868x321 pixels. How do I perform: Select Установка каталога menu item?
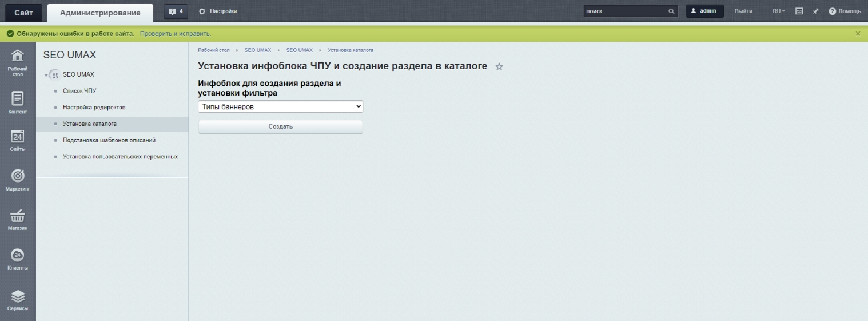[x=112, y=124]
